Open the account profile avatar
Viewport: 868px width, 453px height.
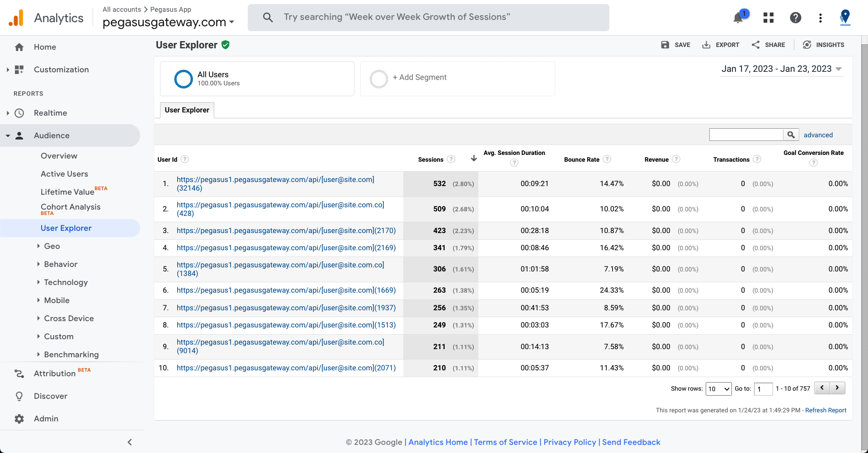tap(845, 18)
